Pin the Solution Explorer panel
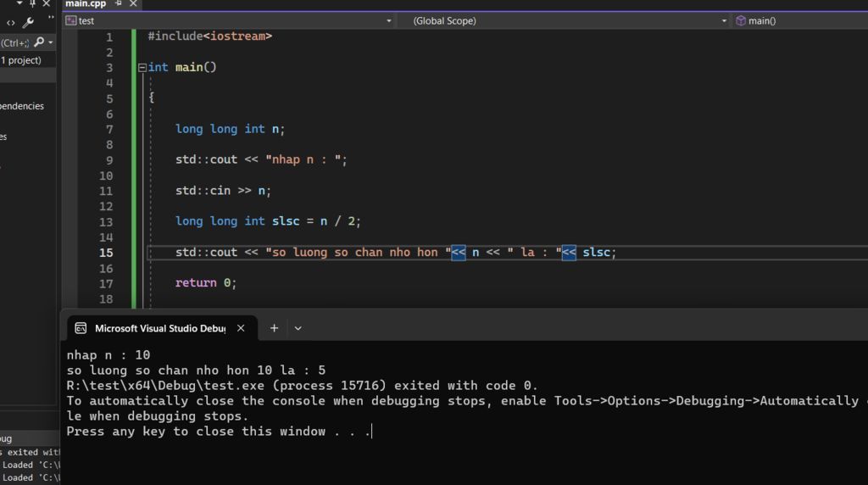The height and width of the screenshot is (485, 868). point(33,4)
